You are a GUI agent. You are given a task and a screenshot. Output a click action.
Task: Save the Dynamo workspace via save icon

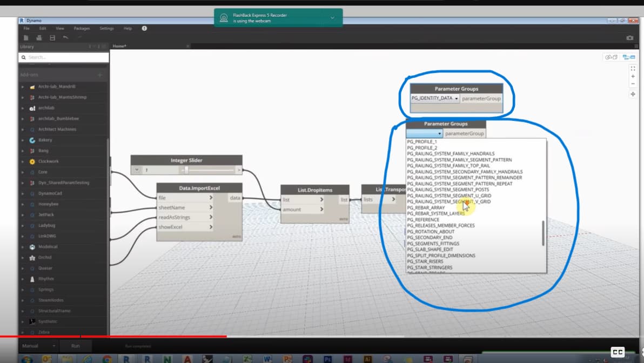[x=52, y=37]
